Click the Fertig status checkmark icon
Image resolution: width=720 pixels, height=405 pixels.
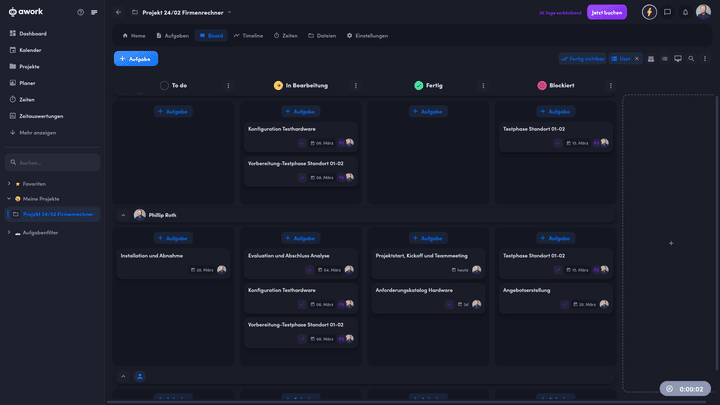pos(419,85)
